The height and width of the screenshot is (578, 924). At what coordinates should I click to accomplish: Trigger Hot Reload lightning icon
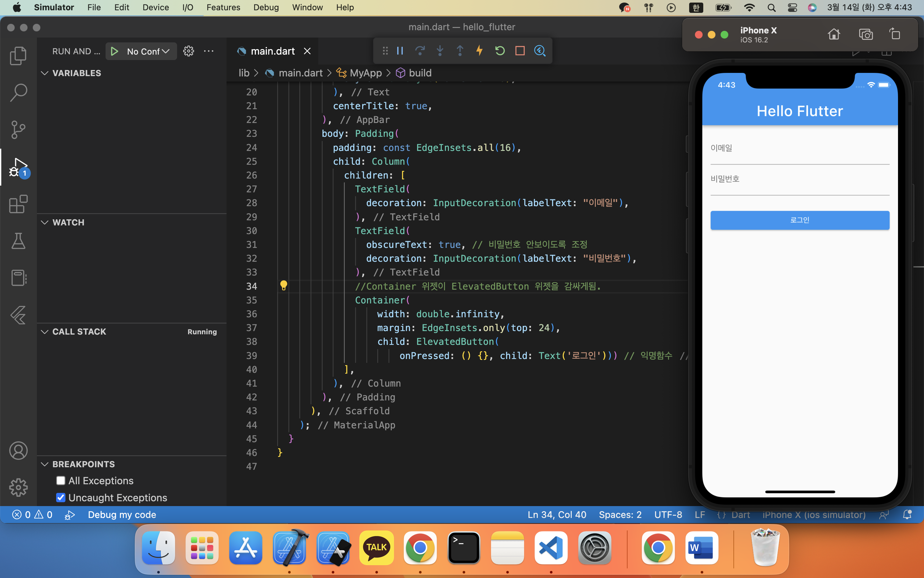(480, 50)
